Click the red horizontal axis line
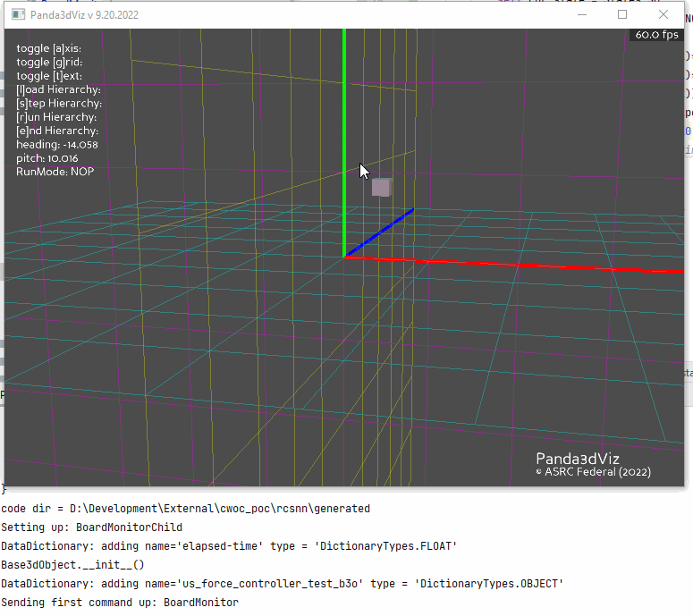Screen dimensions: 693x616 (537, 266)
